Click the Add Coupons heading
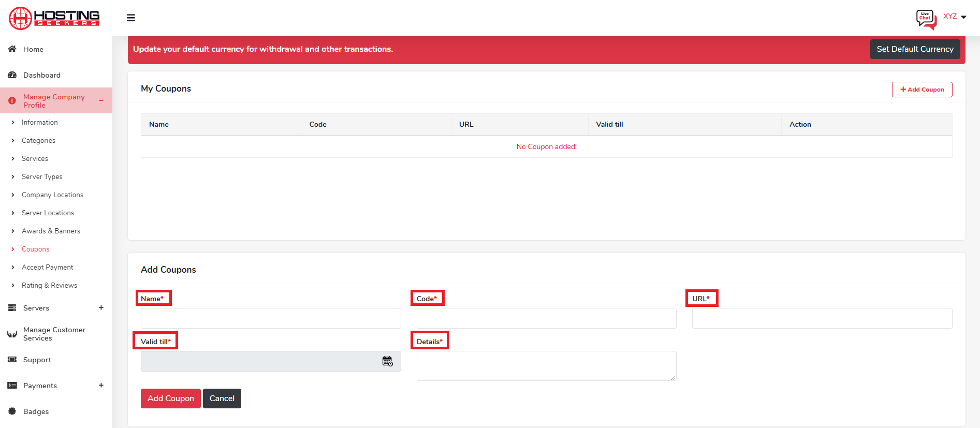The image size is (980, 428). (168, 270)
